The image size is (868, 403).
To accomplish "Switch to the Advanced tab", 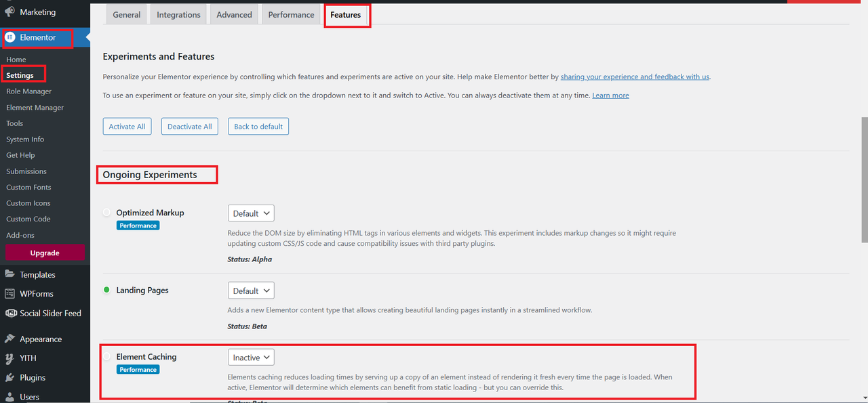I will click(x=234, y=14).
